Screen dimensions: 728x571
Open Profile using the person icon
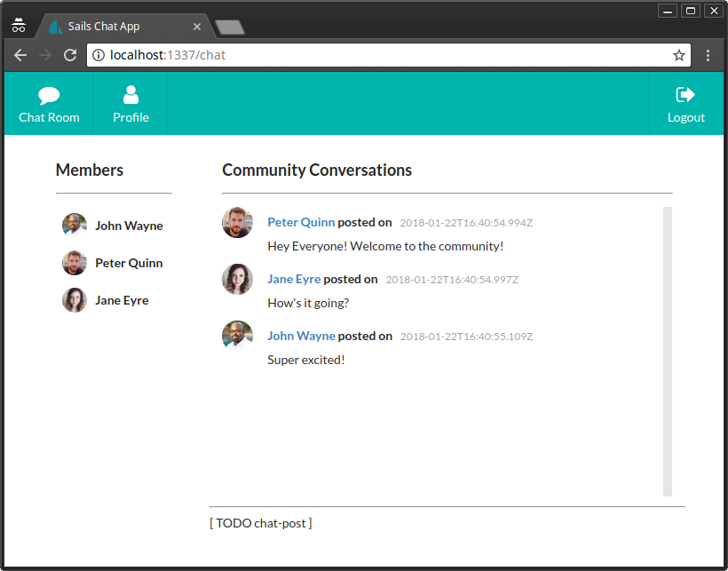point(131,94)
